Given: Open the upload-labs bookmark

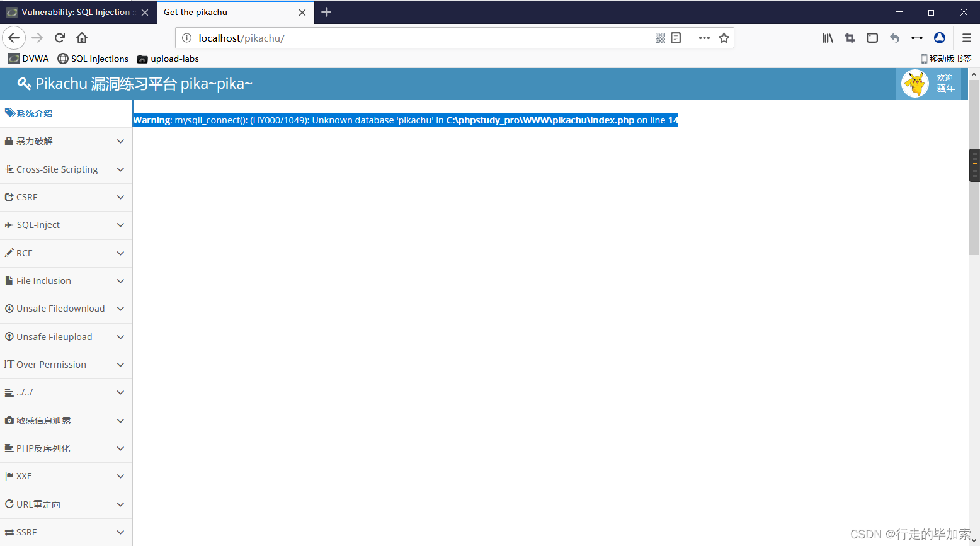Looking at the screenshot, I should (x=168, y=59).
